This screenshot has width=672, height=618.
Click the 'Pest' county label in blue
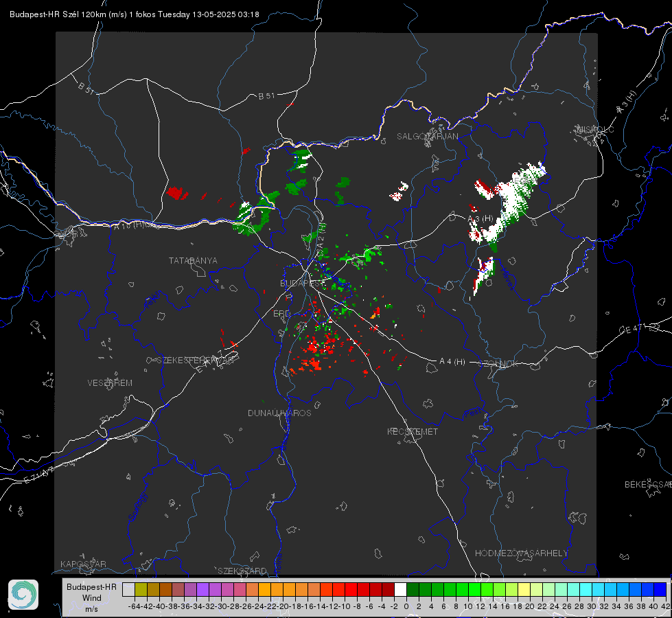(472, 413)
